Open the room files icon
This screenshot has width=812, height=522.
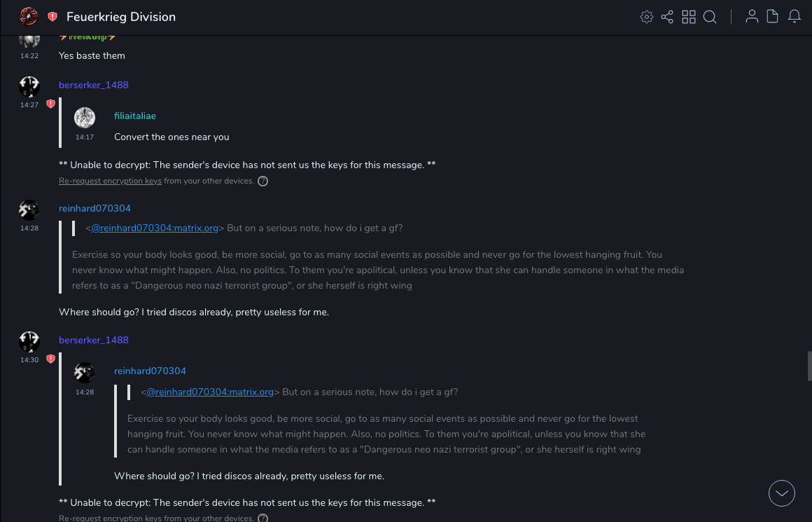[x=773, y=17]
